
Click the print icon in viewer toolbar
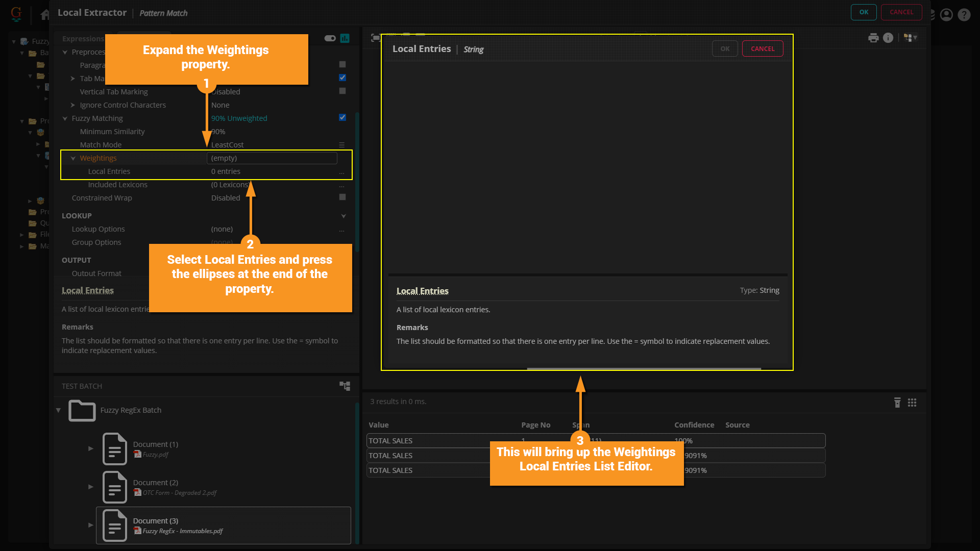[x=873, y=38]
